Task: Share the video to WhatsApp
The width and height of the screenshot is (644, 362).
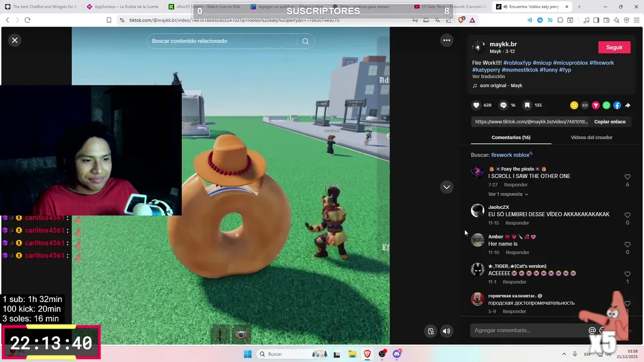Action: tap(606, 105)
